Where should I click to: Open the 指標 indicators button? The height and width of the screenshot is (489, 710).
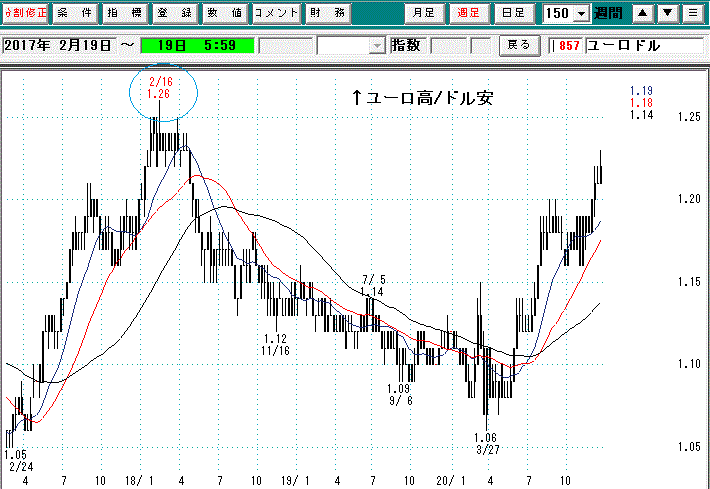tap(123, 14)
